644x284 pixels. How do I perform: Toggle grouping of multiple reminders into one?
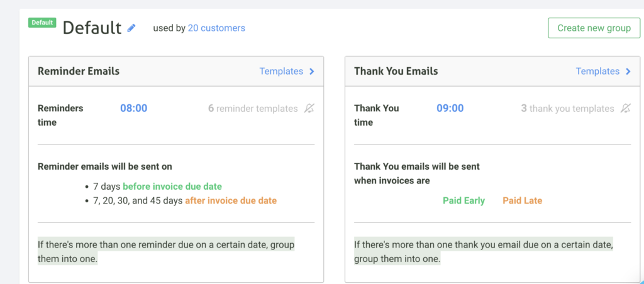(x=166, y=251)
